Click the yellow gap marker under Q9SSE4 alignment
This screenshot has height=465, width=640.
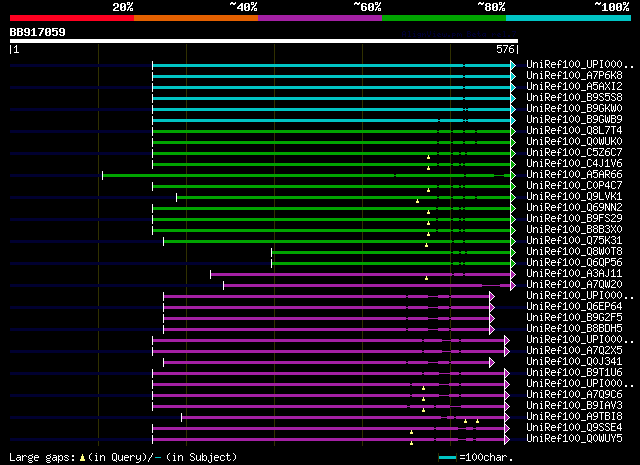[411, 432]
